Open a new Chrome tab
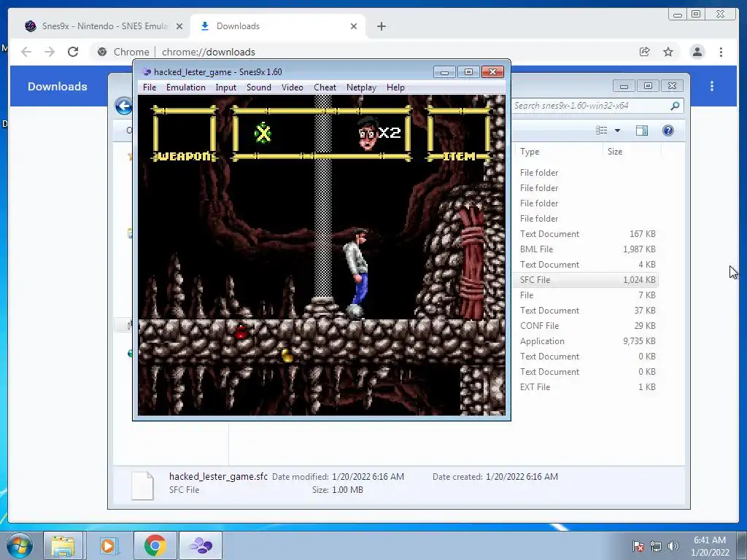The width and height of the screenshot is (747, 560). [381, 26]
